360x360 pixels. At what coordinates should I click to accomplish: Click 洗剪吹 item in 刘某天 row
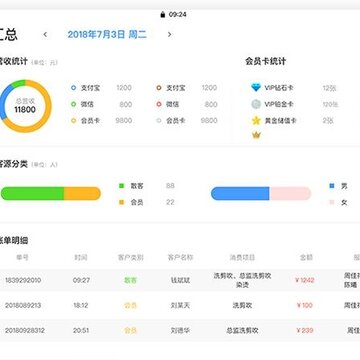tap(242, 305)
